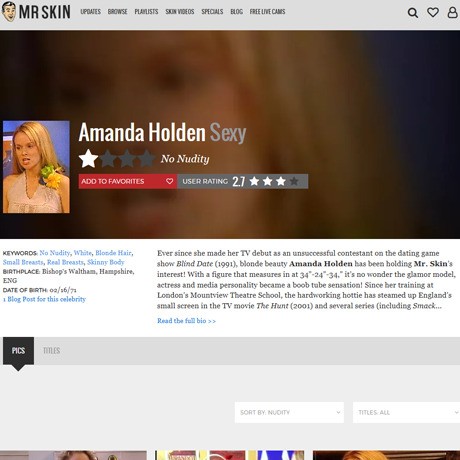This screenshot has width=460, height=460.
Task: Open the user account profile icon
Action: (452, 12)
